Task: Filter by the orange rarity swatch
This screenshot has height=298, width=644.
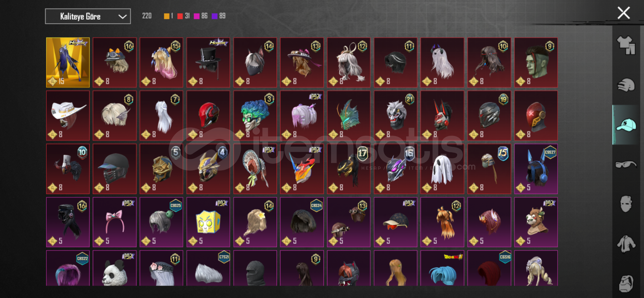Action: pyautogui.click(x=166, y=16)
